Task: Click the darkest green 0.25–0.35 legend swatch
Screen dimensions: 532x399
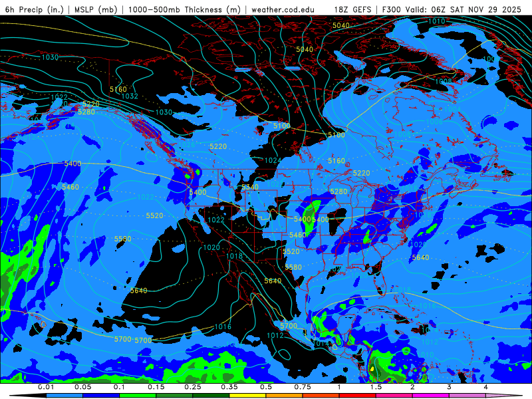Action: point(211,396)
